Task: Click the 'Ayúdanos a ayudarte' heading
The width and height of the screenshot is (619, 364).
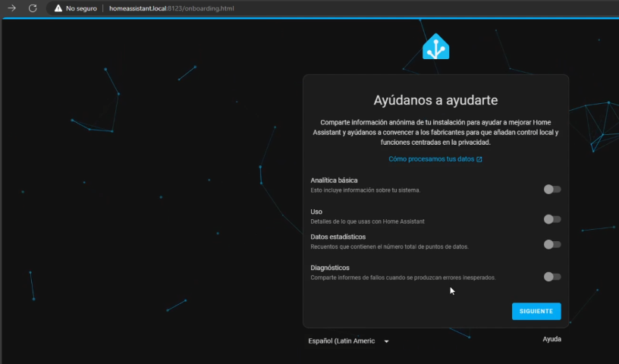Action: click(435, 100)
